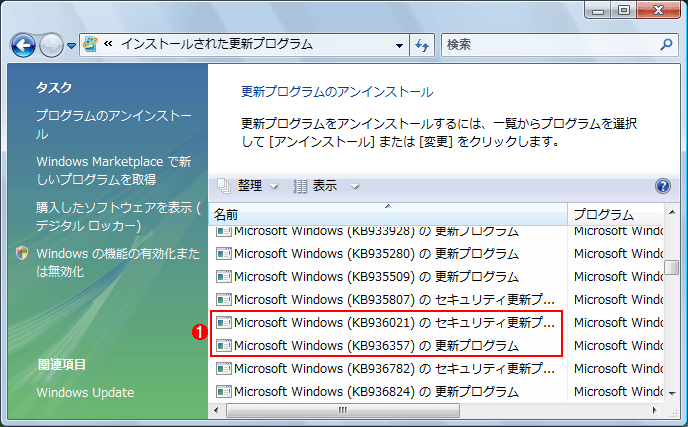Open 購入したソフトウェアを表示 link
This screenshot has height=427, width=688.
coord(118,216)
